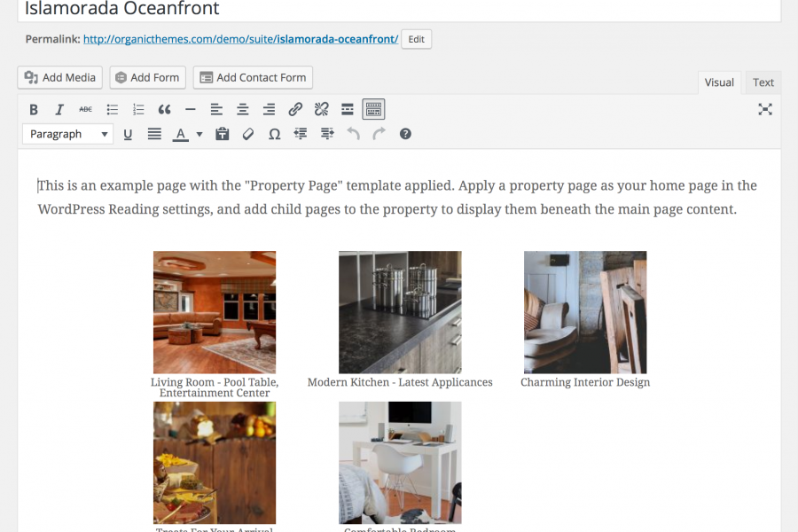
Task: Select the Living Room pool table image
Action: pos(215,312)
